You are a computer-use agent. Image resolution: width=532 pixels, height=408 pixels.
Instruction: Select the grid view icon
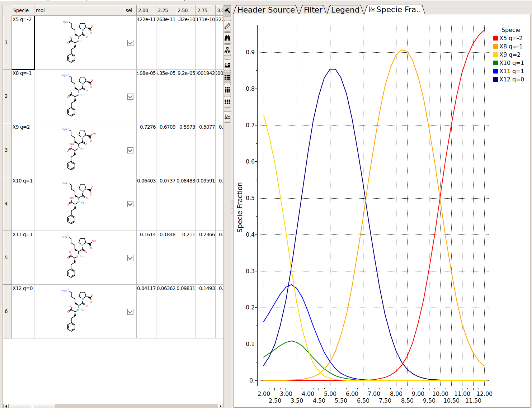click(227, 102)
